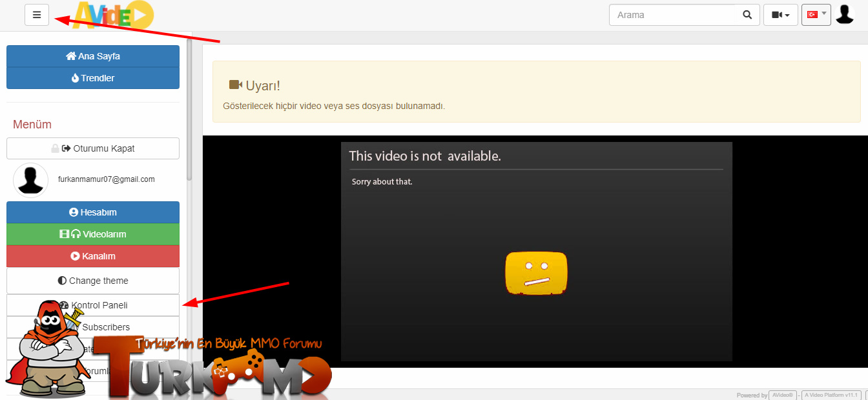Click the sidebar profile picture
Viewport: 868px width, 400px height.
(x=31, y=180)
